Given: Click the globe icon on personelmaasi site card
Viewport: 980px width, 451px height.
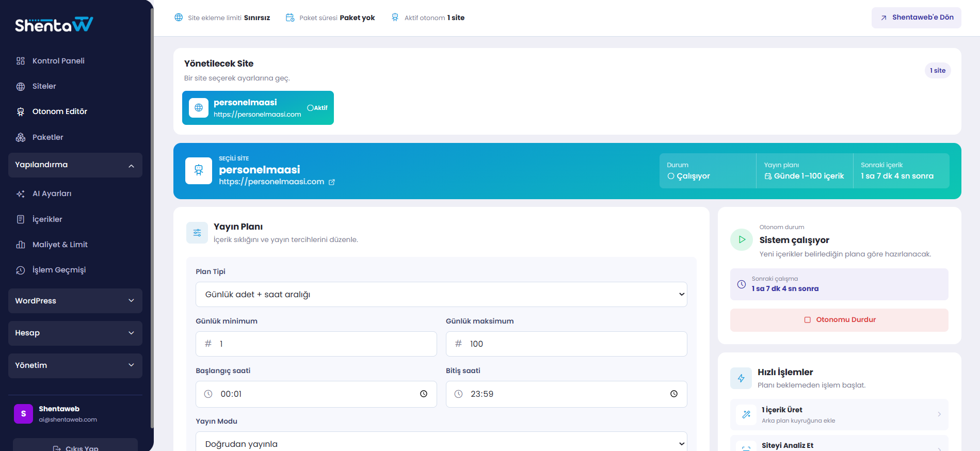Looking at the screenshot, I should [199, 108].
